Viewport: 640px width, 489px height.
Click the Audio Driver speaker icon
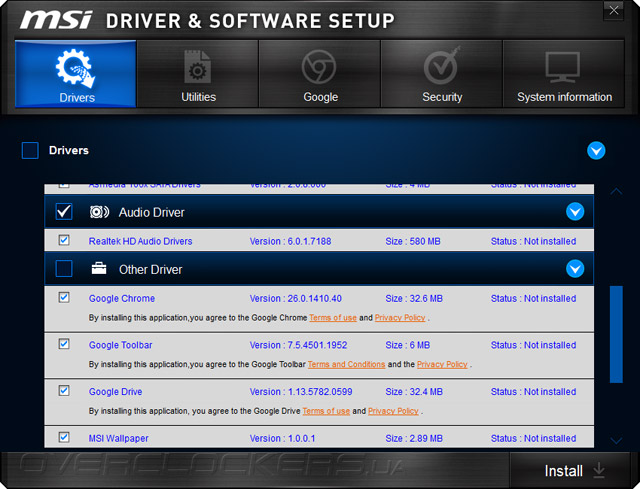click(99, 212)
